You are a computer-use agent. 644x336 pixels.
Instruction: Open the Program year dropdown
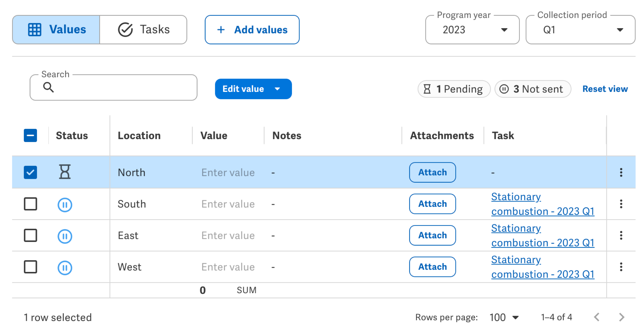point(504,30)
